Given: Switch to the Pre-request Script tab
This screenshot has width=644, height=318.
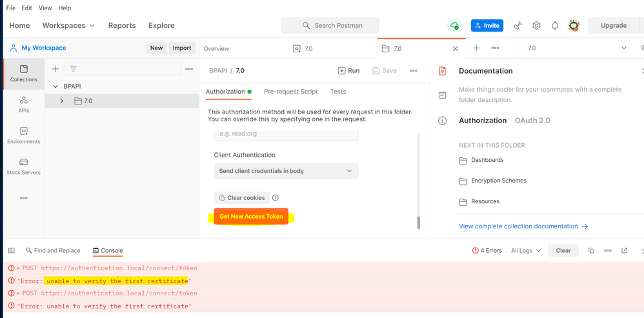Looking at the screenshot, I should (x=290, y=92).
